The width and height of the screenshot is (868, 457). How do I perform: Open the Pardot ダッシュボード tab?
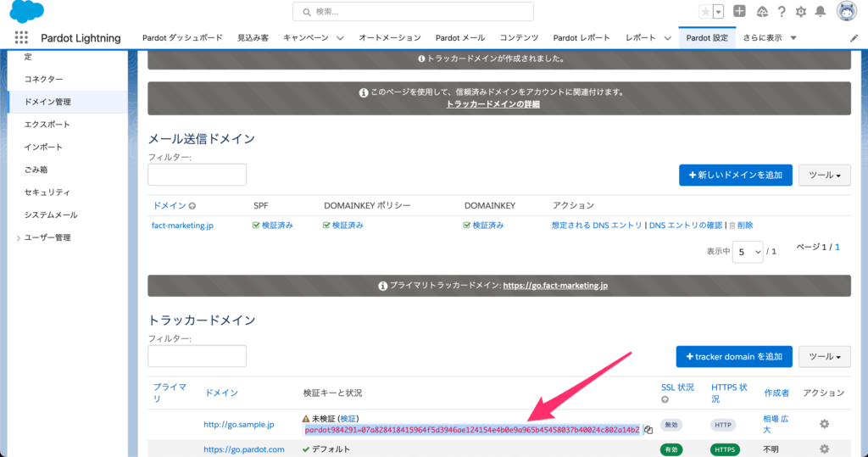(182, 37)
